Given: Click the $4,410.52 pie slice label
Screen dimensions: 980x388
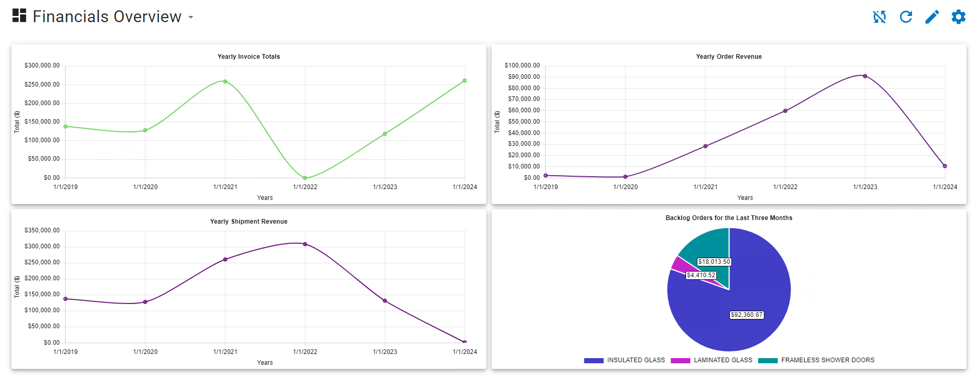Looking at the screenshot, I should pyautogui.click(x=701, y=275).
